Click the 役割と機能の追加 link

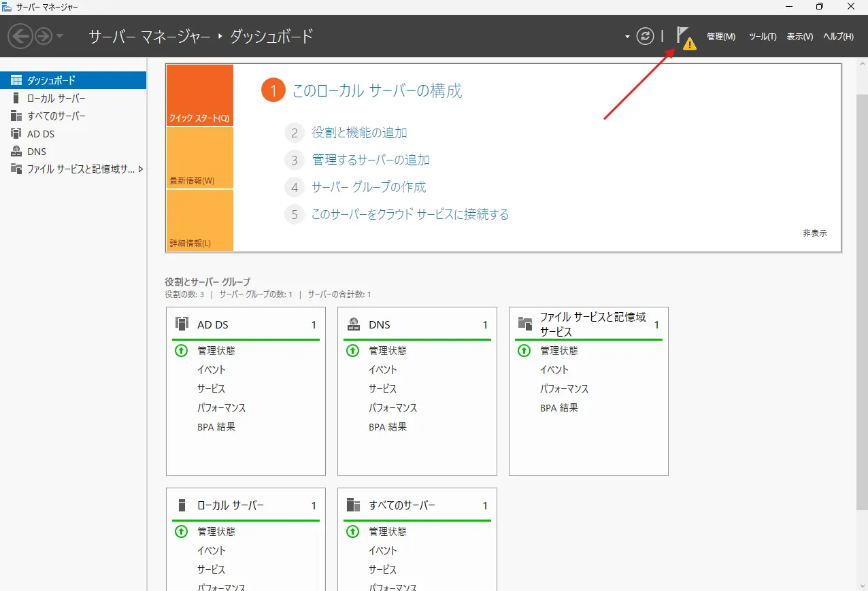point(359,133)
